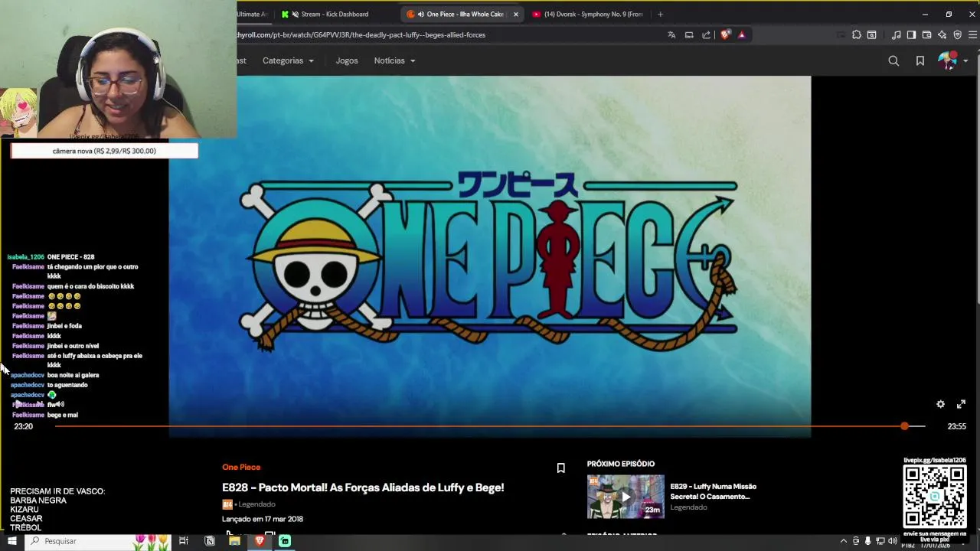
Task: Click the 'Lançado em 17 mar 2018' text
Action: click(263, 519)
